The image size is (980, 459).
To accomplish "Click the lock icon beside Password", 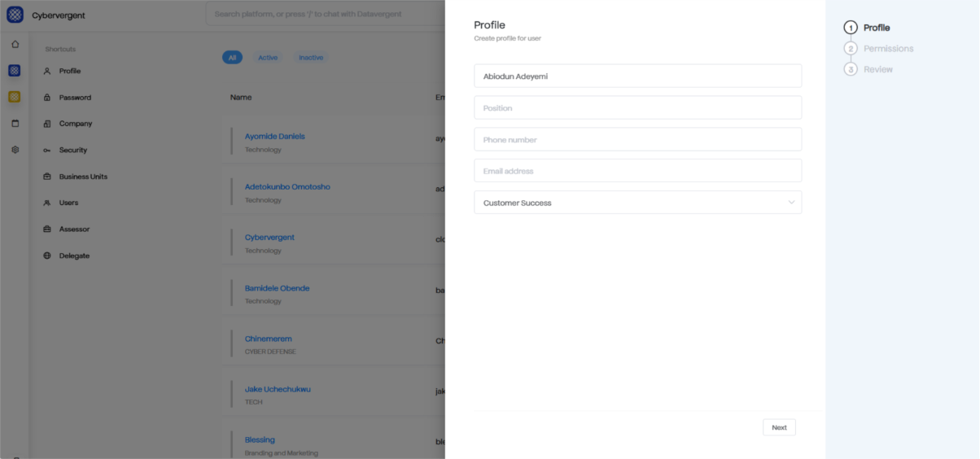I will (47, 98).
